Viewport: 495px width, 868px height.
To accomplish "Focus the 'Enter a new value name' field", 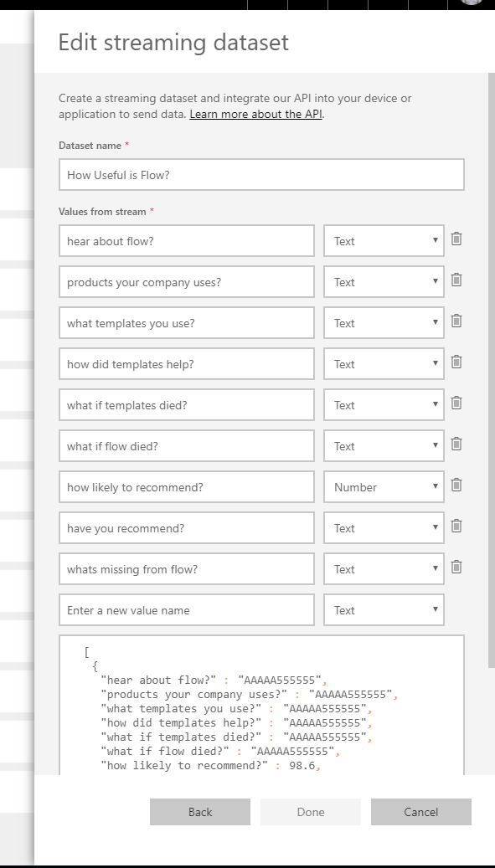I will (x=187, y=609).
